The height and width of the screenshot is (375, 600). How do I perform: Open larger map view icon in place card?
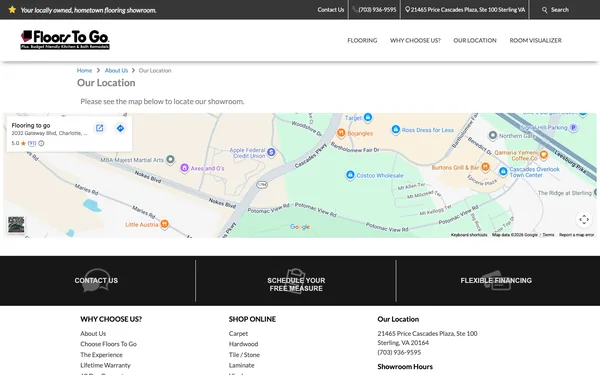coord(99,128)
